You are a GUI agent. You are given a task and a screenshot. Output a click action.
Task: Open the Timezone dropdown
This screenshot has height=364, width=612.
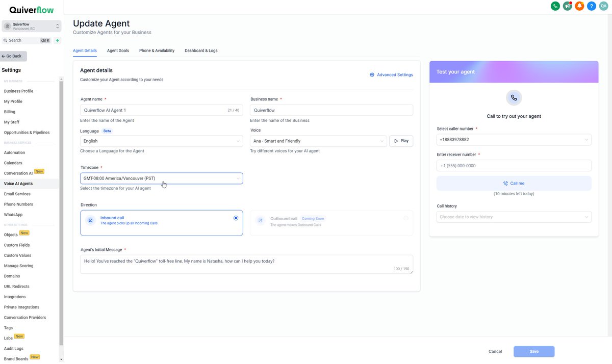161,178
